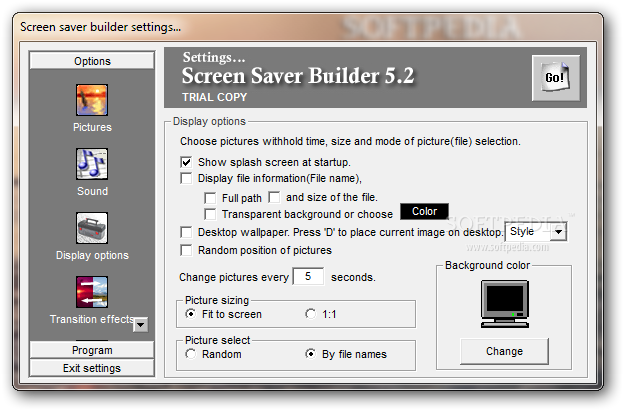The image size is (624, 411).
Task: Enable Display file information checkbox
Action: click(x=186, y=178)
